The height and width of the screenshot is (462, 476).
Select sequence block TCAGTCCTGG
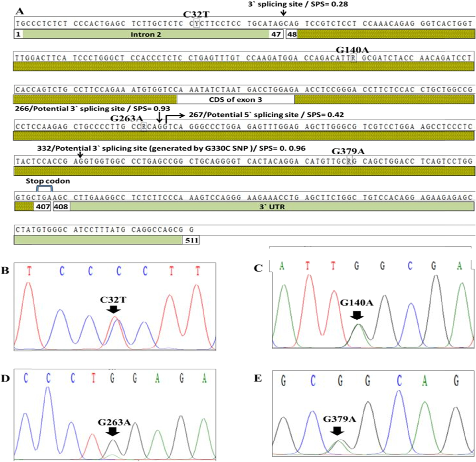coord(447,161)
